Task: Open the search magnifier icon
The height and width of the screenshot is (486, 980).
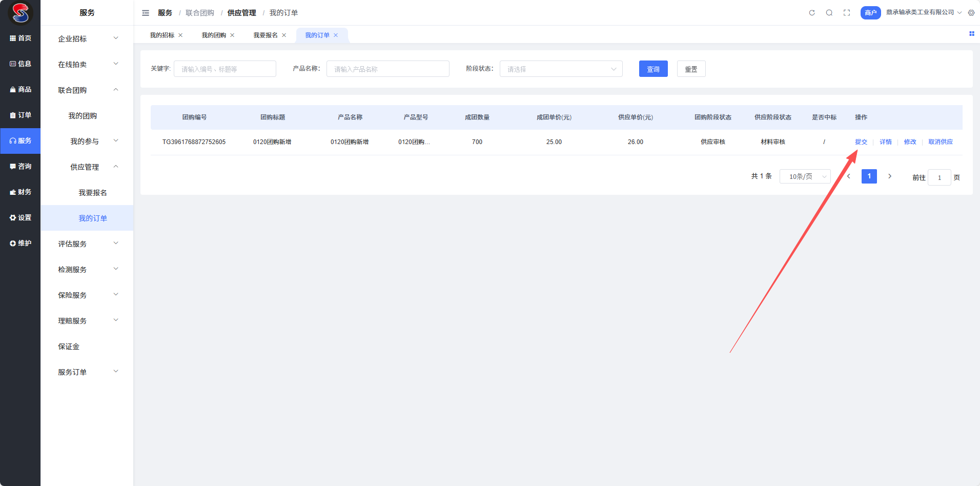Action: click(829, 13)
